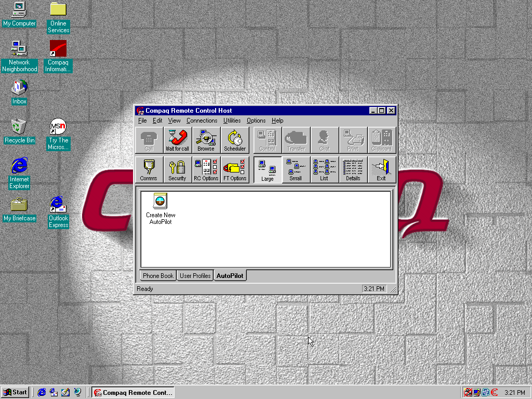Open the Utilities menu
This screenshot has height=399, width=532.
point(232,120)
